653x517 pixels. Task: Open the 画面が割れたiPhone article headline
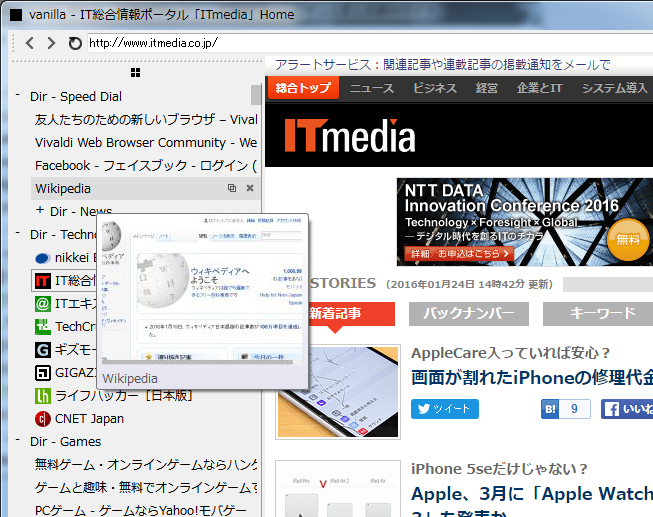[x=532, y=378]
